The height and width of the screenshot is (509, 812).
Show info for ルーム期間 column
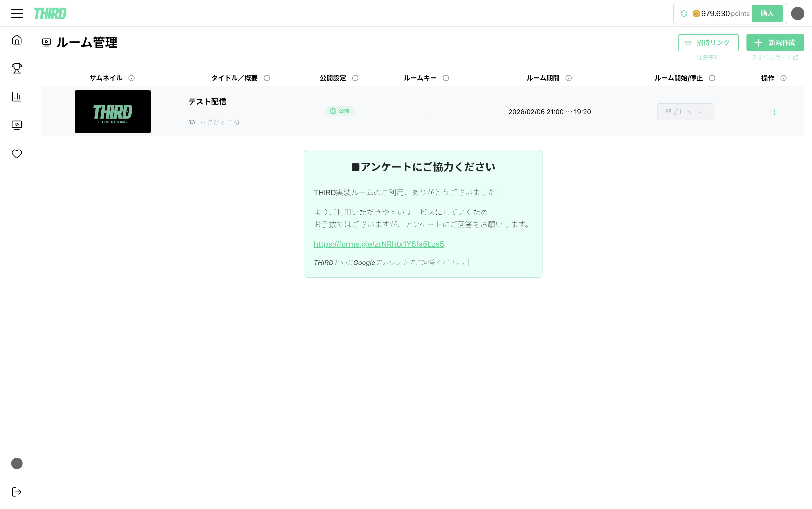coord(569,78)
